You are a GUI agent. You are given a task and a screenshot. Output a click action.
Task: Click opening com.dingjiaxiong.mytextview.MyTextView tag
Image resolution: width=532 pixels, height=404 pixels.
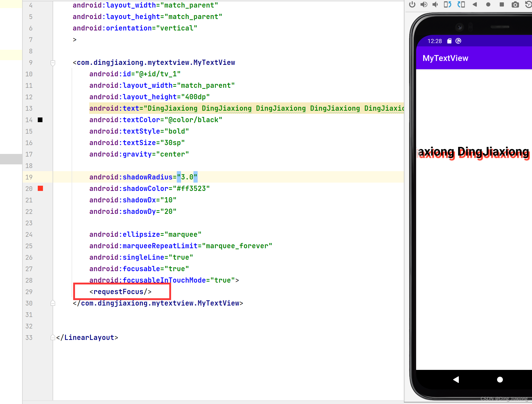point(154,63)
